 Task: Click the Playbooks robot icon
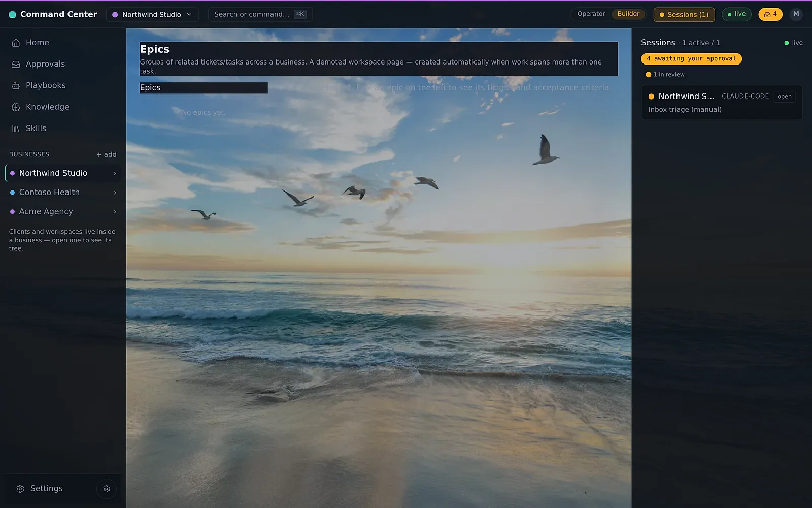[x=16, y=85]
